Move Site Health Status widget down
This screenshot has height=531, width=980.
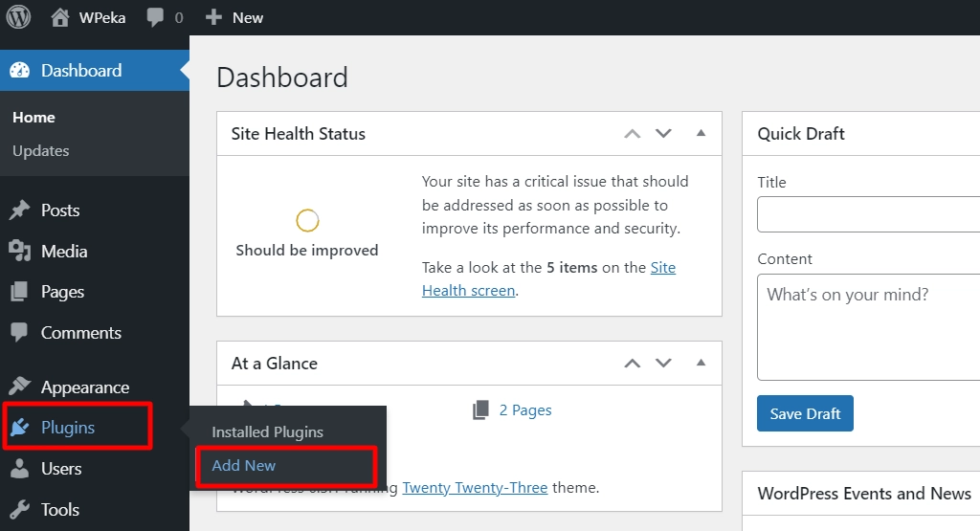click(664, 134)
